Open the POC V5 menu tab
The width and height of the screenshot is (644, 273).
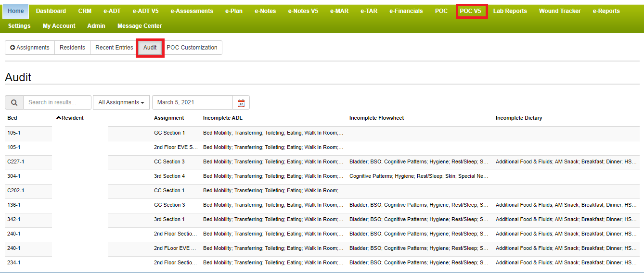coord(470,11)
